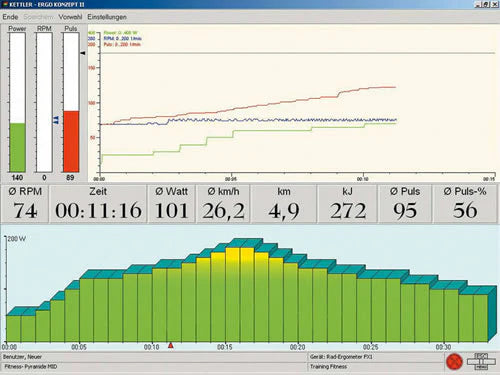Click the empty RPM bar gauge
The image size is (500, 375).
click(44, 102)
